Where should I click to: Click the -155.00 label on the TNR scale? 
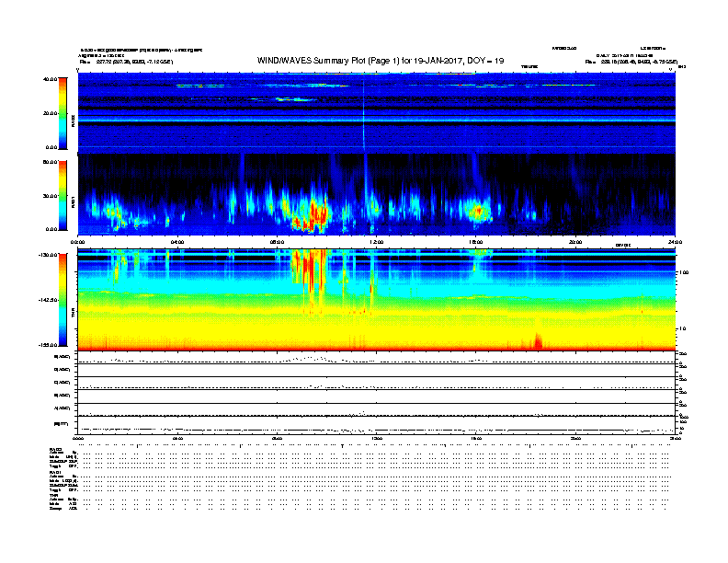[48, 344]
